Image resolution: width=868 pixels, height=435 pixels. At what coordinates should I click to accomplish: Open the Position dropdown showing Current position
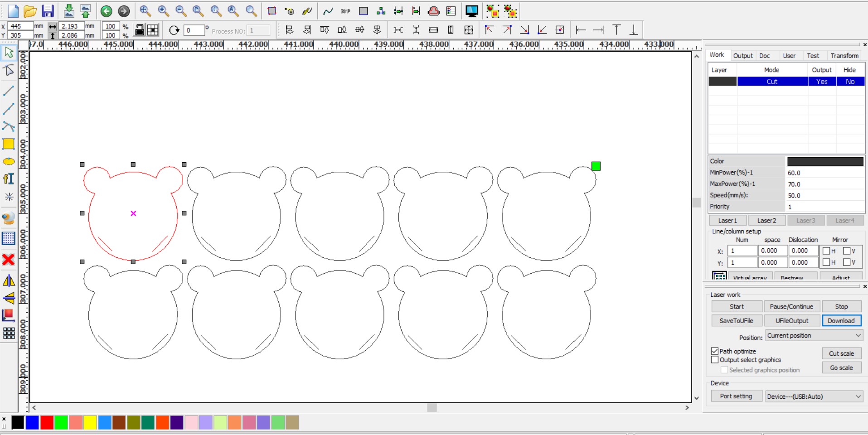pyautogui.click(x=814, y=336)
